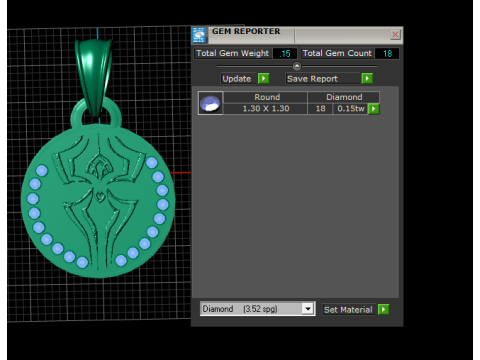Collapse the header section using the round arrow
The height and width of the screenshot is (360, 480).
coord(297,66)
